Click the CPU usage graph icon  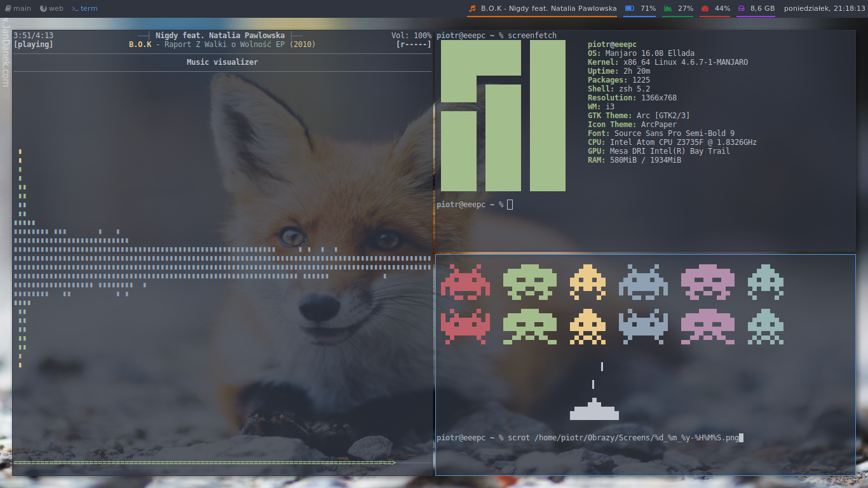point(667,8)
